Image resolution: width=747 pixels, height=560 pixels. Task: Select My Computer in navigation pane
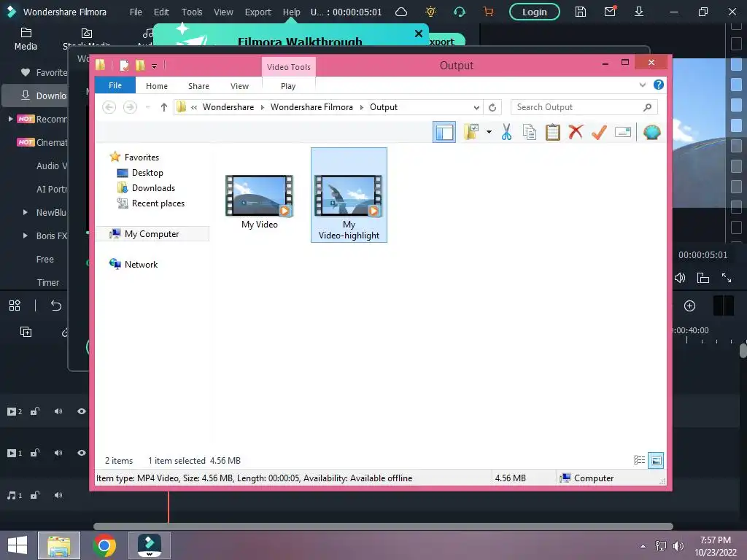pyautogui.click(x=152, y=234)
